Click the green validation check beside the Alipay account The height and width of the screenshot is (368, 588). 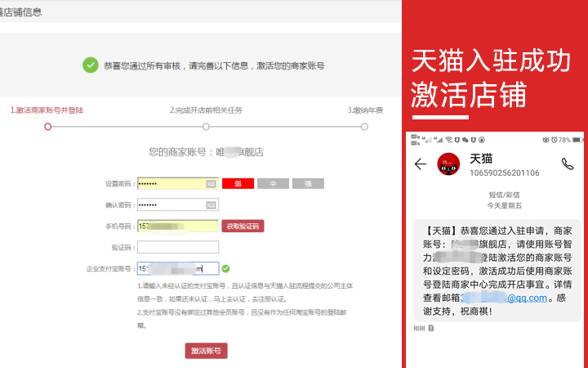click(x=225, y=268)
